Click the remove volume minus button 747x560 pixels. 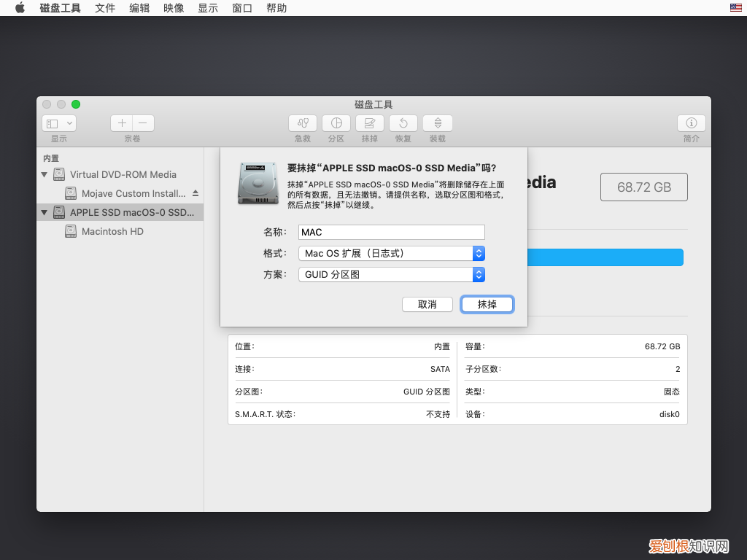(x=144, y=123)
